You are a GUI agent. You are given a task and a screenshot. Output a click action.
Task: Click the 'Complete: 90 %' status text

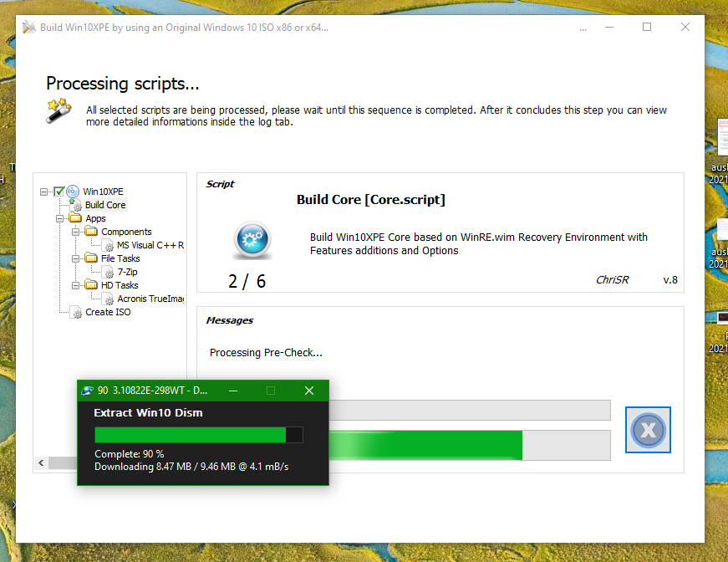click(129, 454)
